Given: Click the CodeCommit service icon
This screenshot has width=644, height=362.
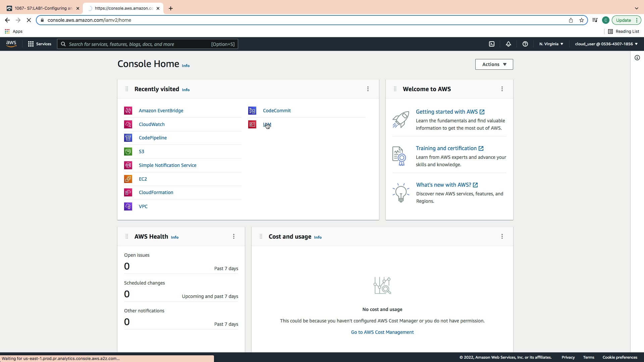Looking at the screenshot, I should pos(252,111).
